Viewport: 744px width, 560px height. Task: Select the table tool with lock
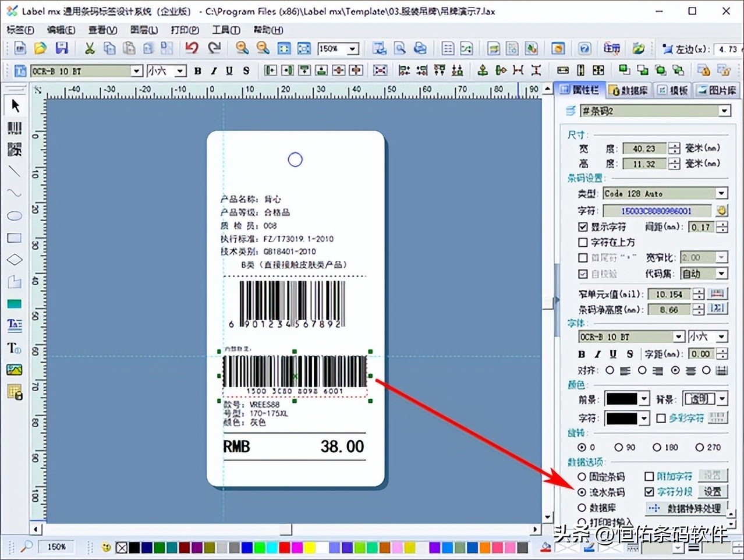click(15, 392)
